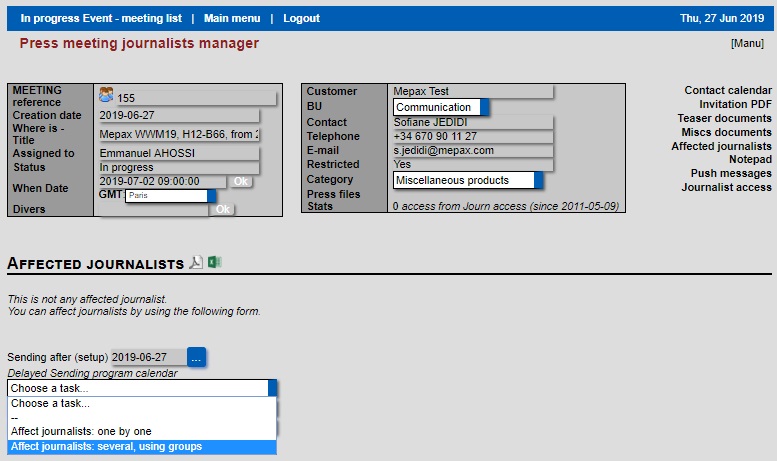Go to In progress Event meeting list
The image size is (777, 461).
coord(99,18)
